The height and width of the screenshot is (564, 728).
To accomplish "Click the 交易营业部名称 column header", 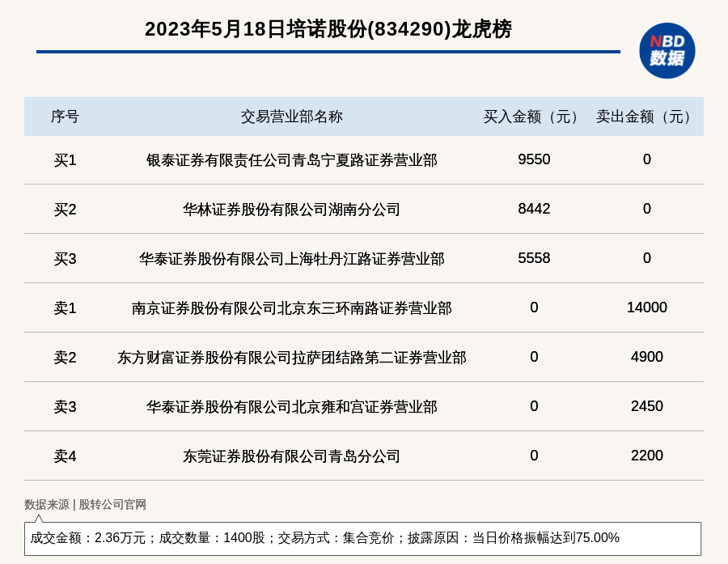I will [291, 117].
